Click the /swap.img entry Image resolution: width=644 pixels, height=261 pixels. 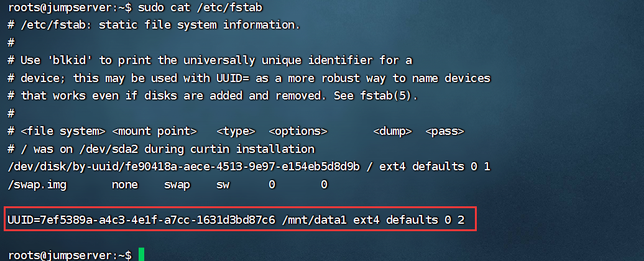click(x=37, y=185)
